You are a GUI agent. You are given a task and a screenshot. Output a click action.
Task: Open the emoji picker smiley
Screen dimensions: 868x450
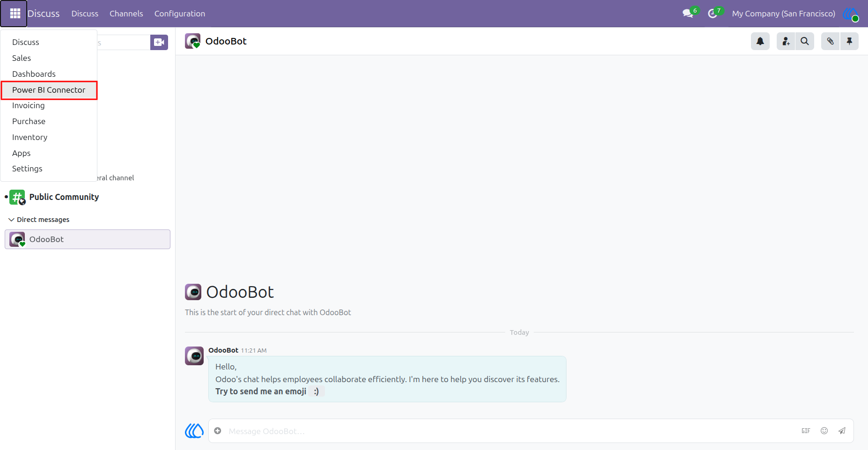(824, 431)
